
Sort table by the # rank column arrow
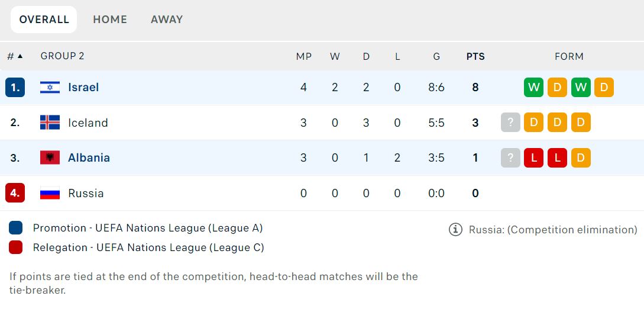pos(20,56)
